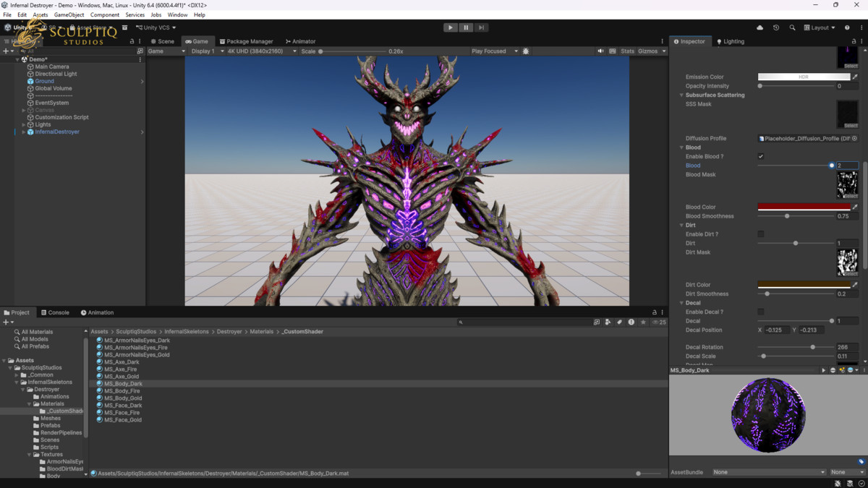
Task: Click the preview shape sphere icon
Action: [x=833, y=370]
